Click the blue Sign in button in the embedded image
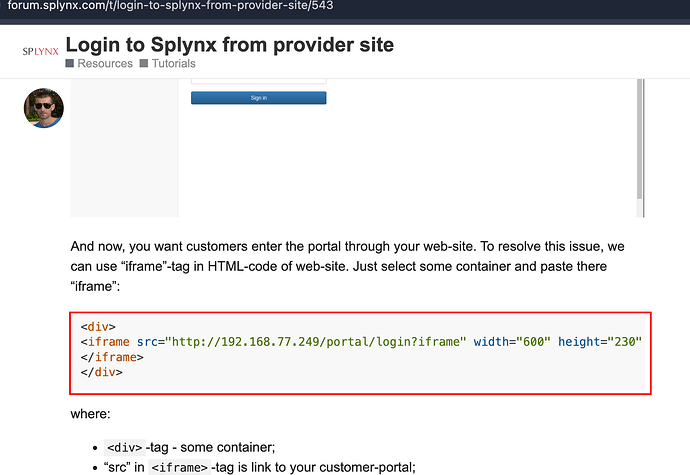Viewport: 690px width, 475px height. [259, 98]
